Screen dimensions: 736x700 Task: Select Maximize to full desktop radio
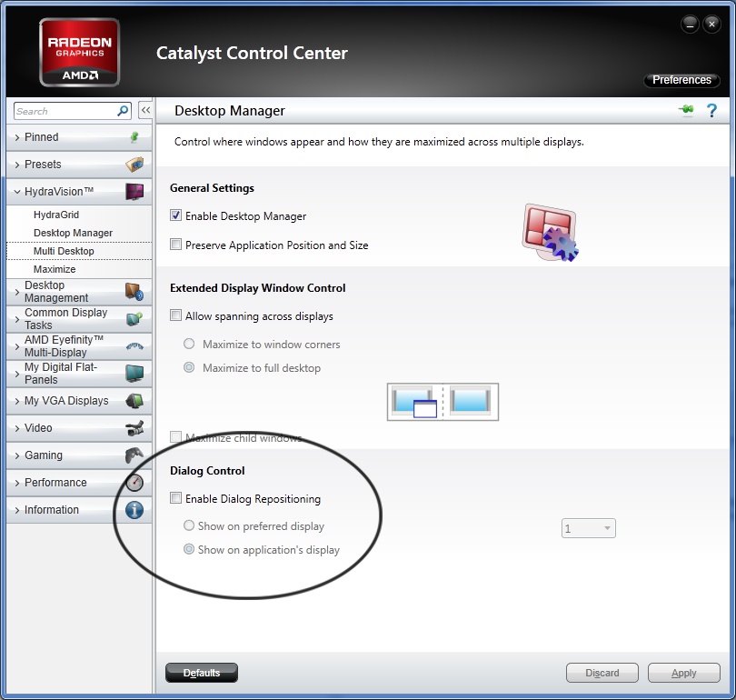coord(189,367)
